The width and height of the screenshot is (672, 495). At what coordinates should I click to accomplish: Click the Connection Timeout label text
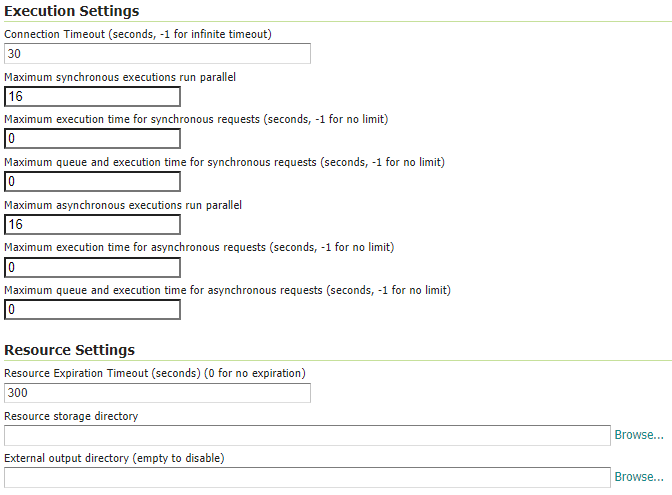coord(138,34)
